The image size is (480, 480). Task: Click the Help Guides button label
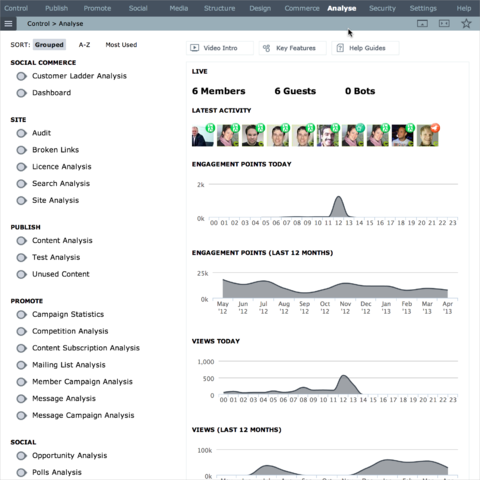[367, 48]
